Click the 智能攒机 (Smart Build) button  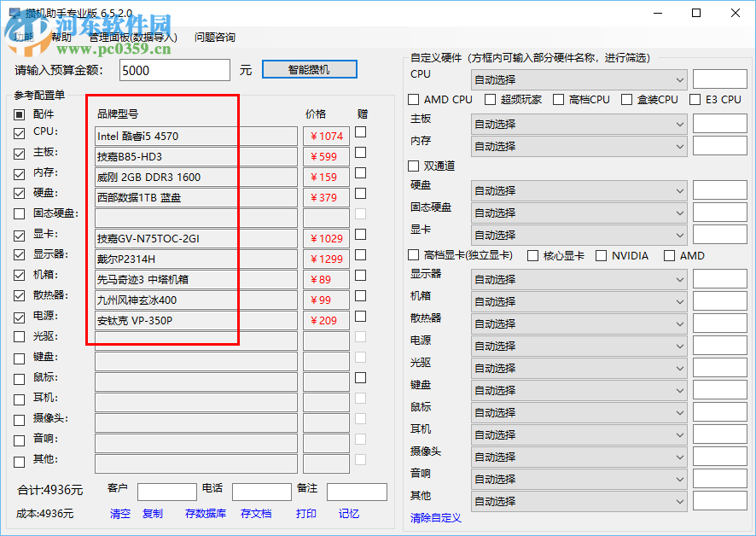[309, 70]
